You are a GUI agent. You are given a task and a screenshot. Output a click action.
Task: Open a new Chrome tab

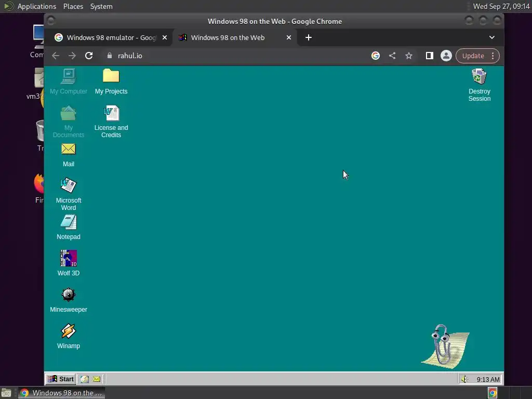pyautogui.click(x=309, y=37)
